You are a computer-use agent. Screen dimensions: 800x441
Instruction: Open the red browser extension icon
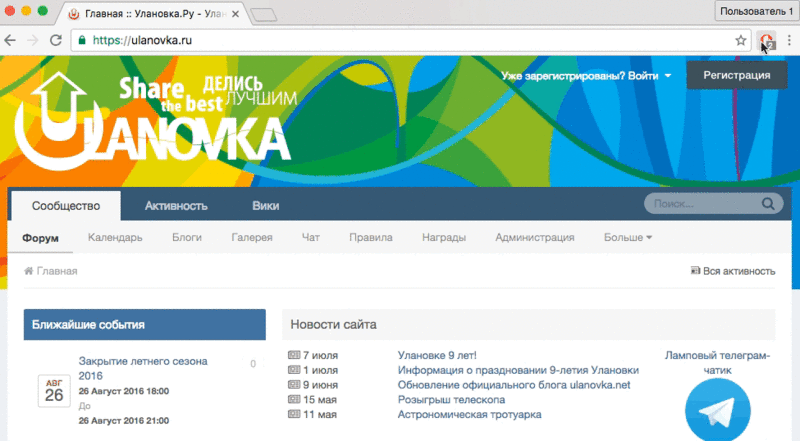766,40
